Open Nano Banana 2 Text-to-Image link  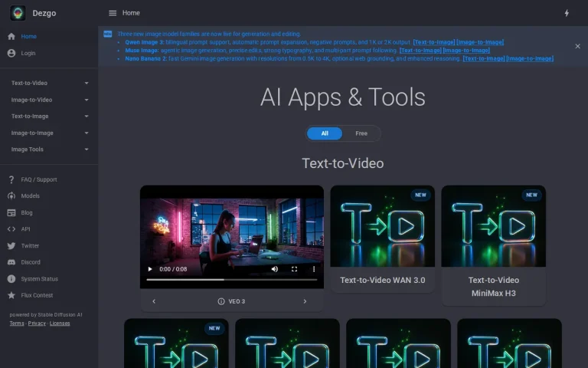tap(484, 58)
